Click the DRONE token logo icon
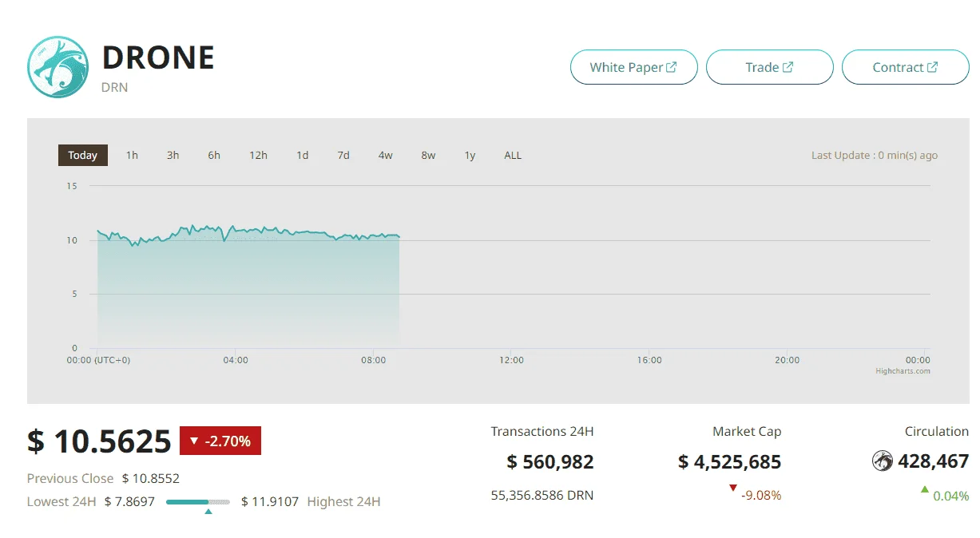The image size is (980, 538). (58, 67)
